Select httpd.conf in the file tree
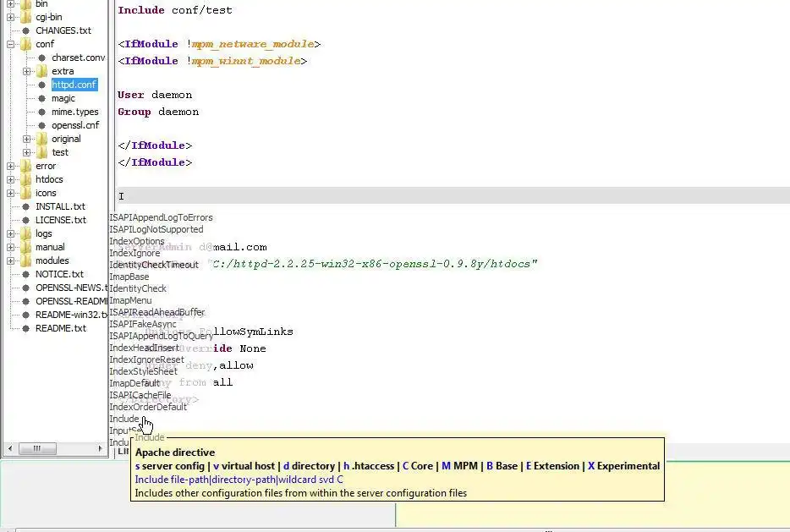 click(74, 85)
